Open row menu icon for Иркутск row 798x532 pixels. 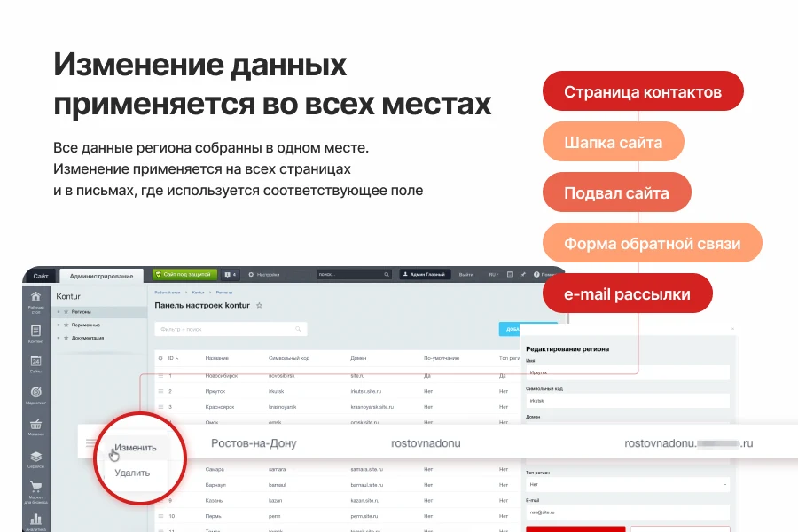click(160, 391)
